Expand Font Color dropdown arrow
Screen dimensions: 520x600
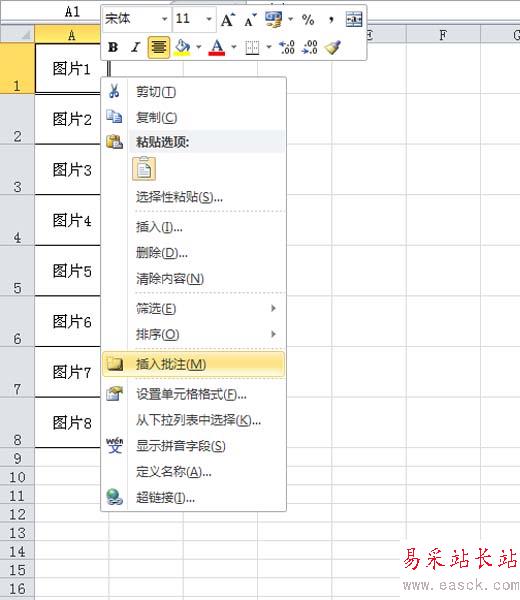[234, 47]
